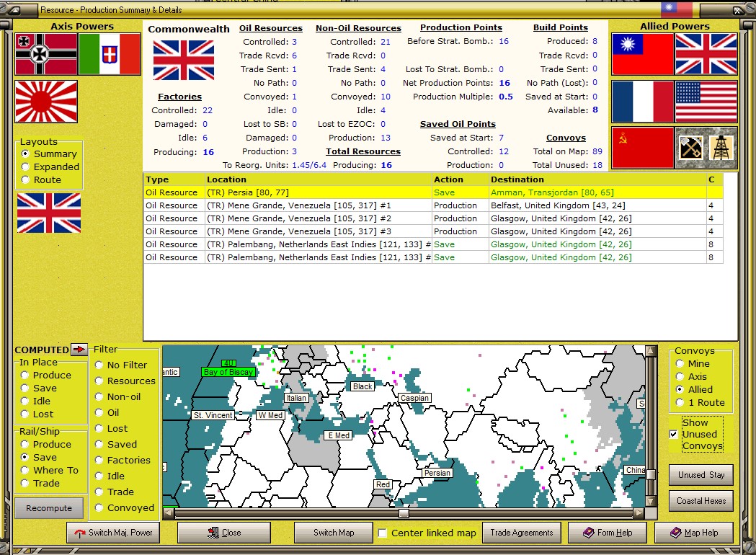Select Expanded layout option
Viewport: 756px width, 555px height.
50,166
